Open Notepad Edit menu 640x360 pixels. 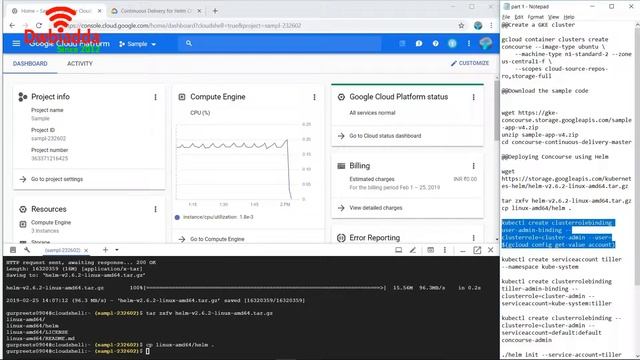(x=519, y=17)
